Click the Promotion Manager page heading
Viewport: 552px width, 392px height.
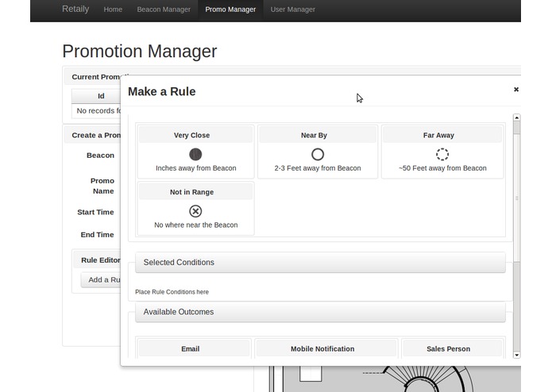[140, 52]
